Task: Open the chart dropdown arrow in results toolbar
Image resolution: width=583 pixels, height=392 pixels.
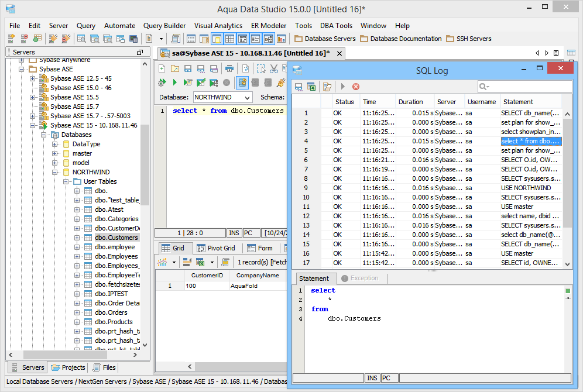Action: pyautogui.click(x=174, y=262)
